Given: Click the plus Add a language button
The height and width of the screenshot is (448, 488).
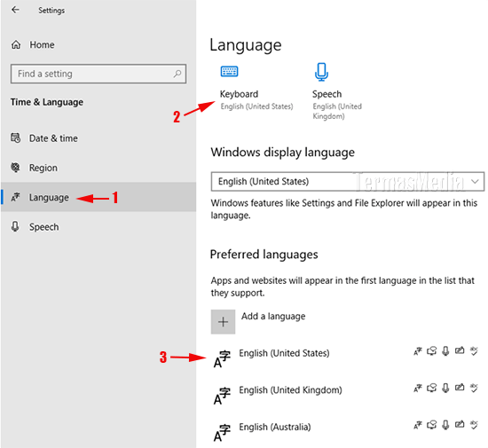Looking at the screenshot, I should click(223, 322).
